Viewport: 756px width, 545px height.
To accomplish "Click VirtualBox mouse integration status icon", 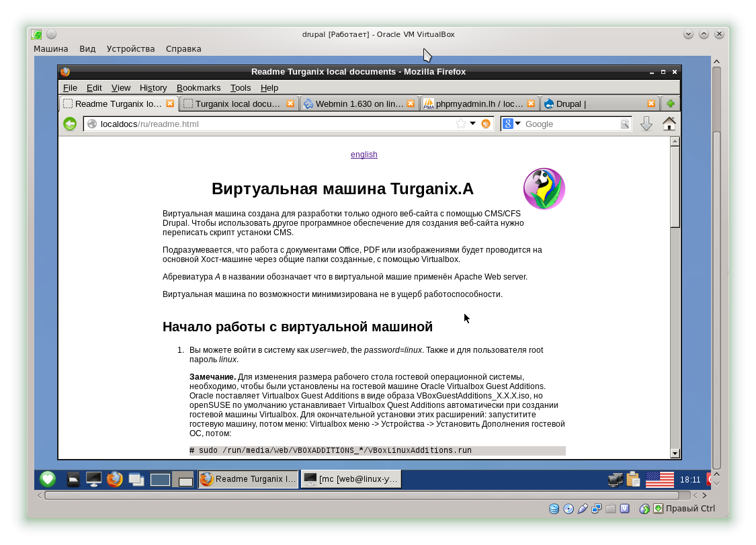I will coord(644,508).
